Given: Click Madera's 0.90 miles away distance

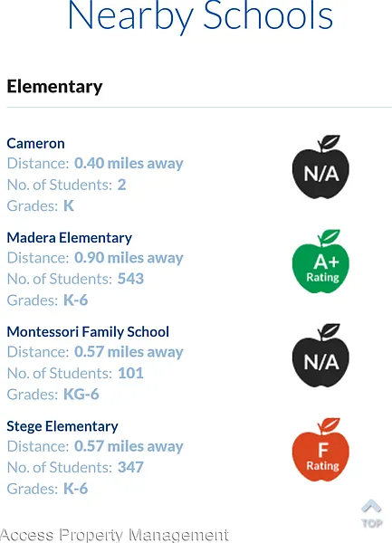Looking at the screenshot, I should click(x=129, y=257).
